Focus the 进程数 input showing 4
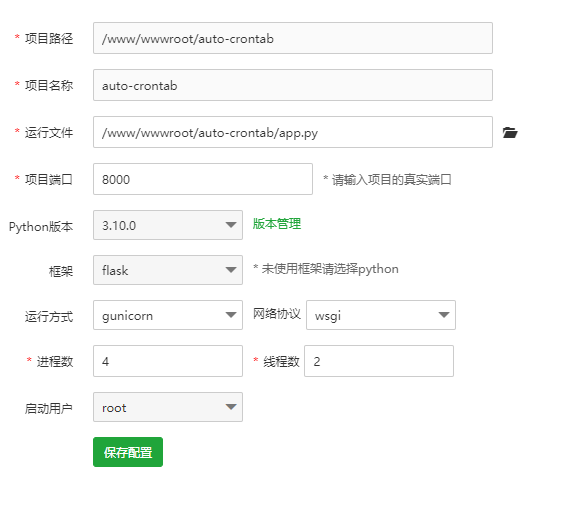 168,361
